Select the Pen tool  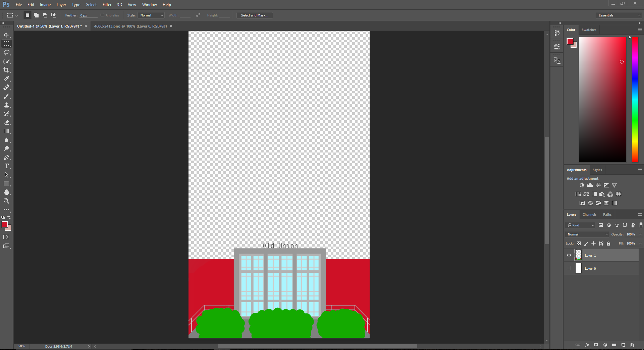[6, 157]
